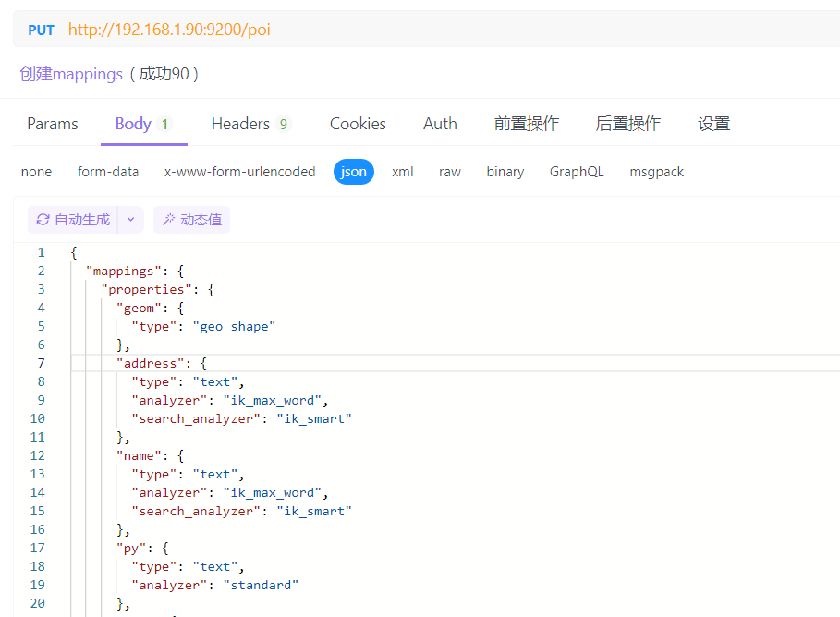Open the PUT method dropdown

pyautogui.click(x=42, y=30)
